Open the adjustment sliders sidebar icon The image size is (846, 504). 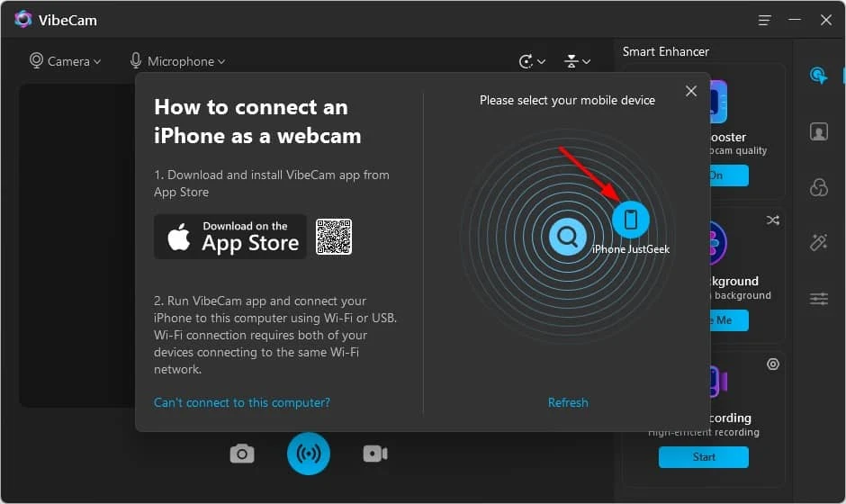pos(818,299)
